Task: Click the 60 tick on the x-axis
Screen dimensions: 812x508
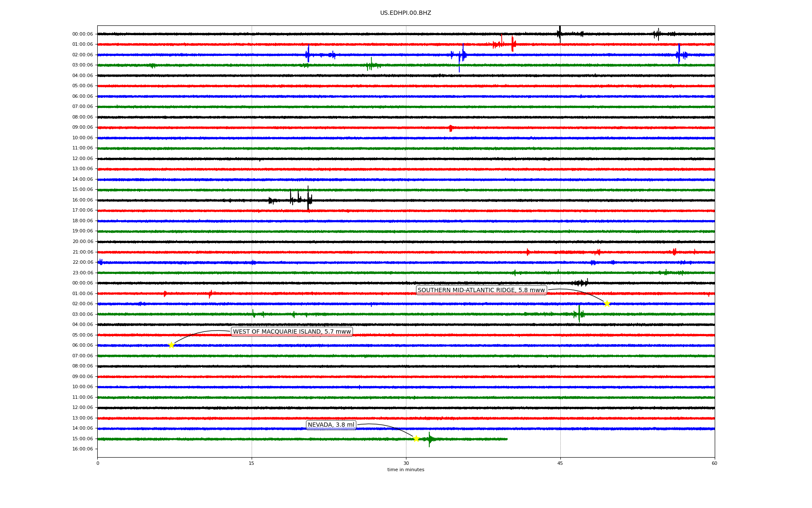Action: click(714, 463)
